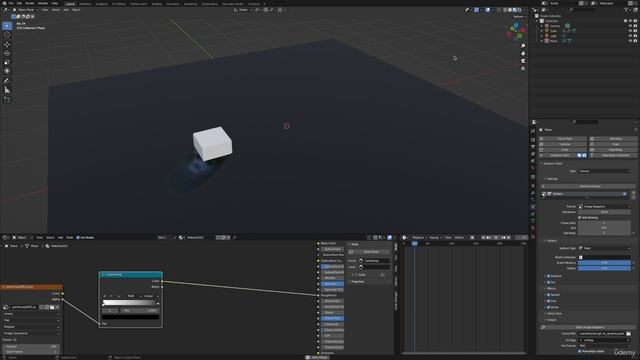Select the Measure ruler tool
The image size is (640, 360).
tap(7, 90)
